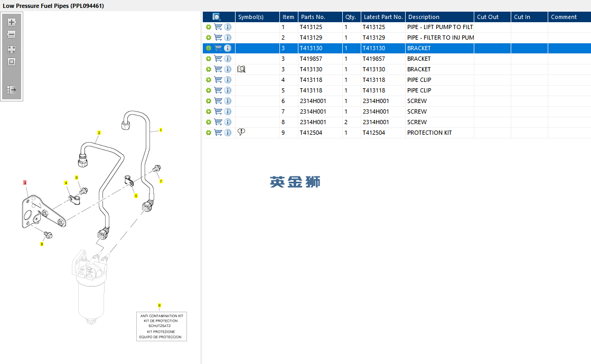Add protection kit T412504 to cart
Viewport: 591px width, 364px height.
tap(218, 133)
